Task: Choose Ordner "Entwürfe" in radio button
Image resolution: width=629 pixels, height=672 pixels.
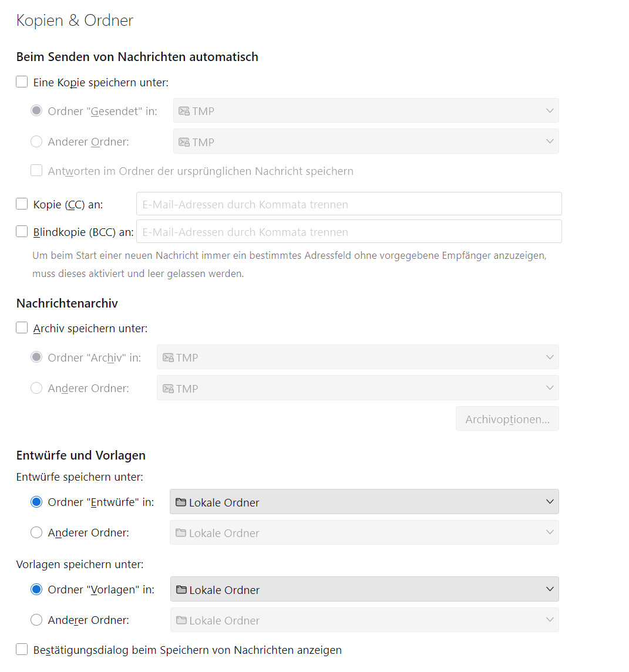Action: (36, 502)
